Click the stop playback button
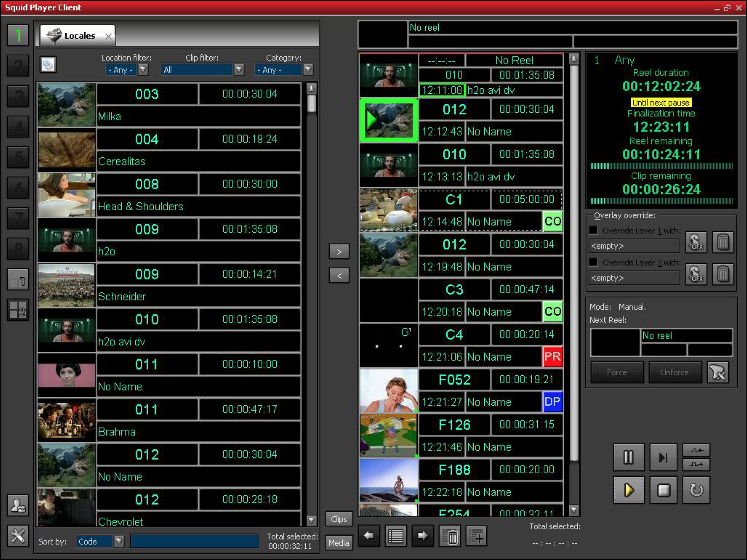The height and width of the screenshot is (560, 747). [x=663, y=490]
